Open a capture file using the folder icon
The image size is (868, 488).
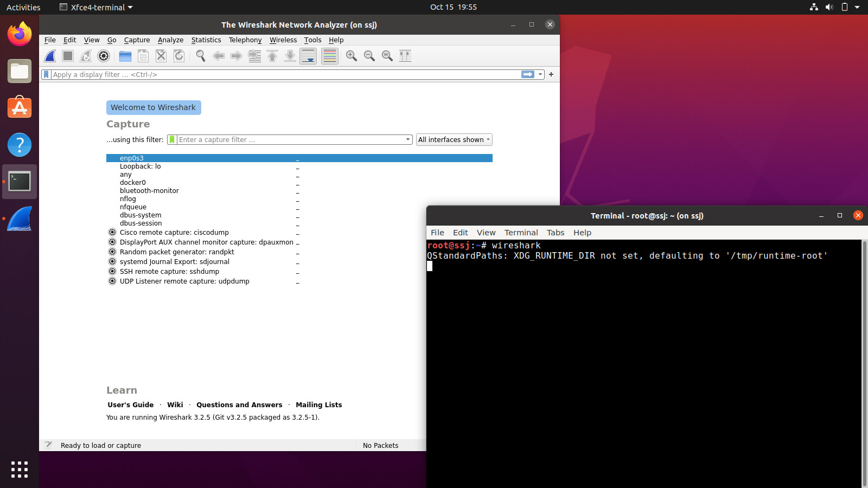point(125,56)
